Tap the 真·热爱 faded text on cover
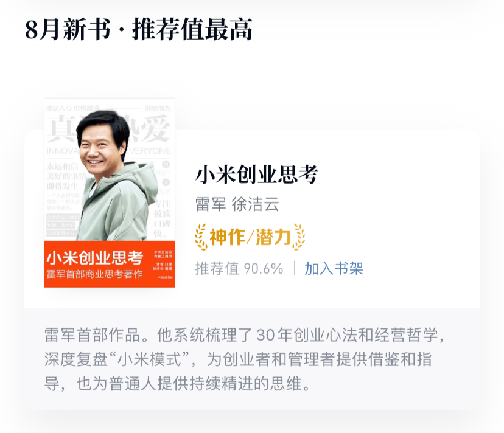 (x=110, y=129)
